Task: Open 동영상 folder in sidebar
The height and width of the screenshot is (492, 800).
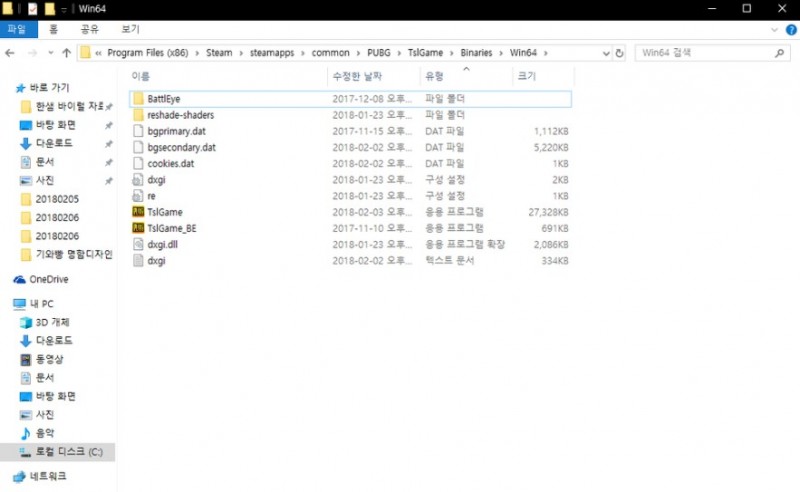Action: [42, 359]
